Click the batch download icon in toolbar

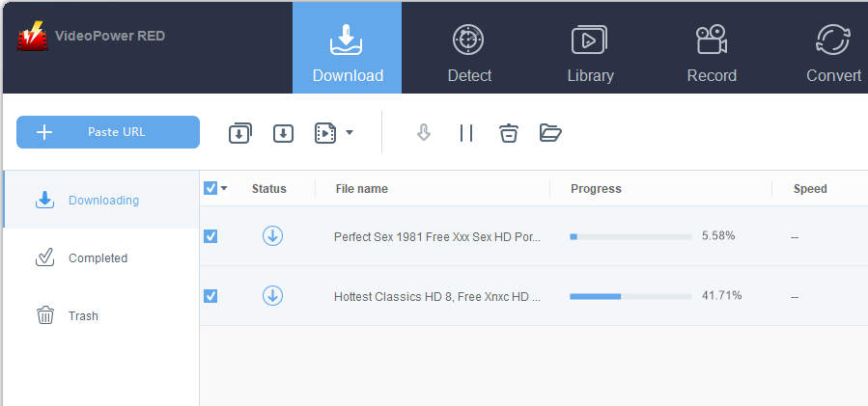point(240,133)
